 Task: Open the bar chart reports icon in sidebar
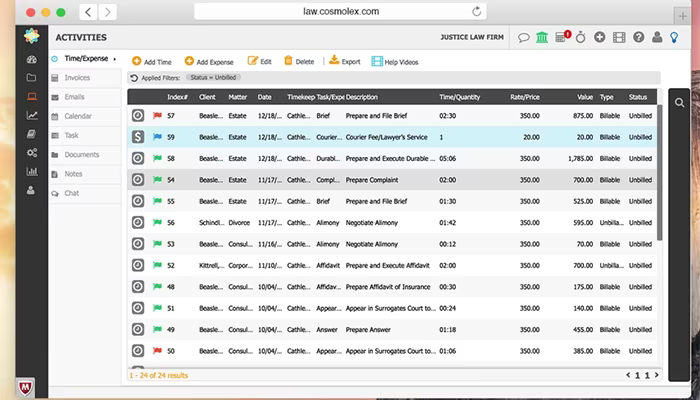click(32, 171)
